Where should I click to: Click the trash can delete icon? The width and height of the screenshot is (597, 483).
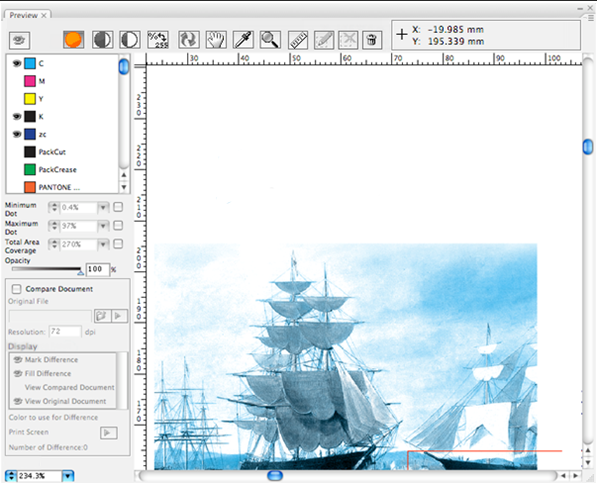tap(372, 40)
